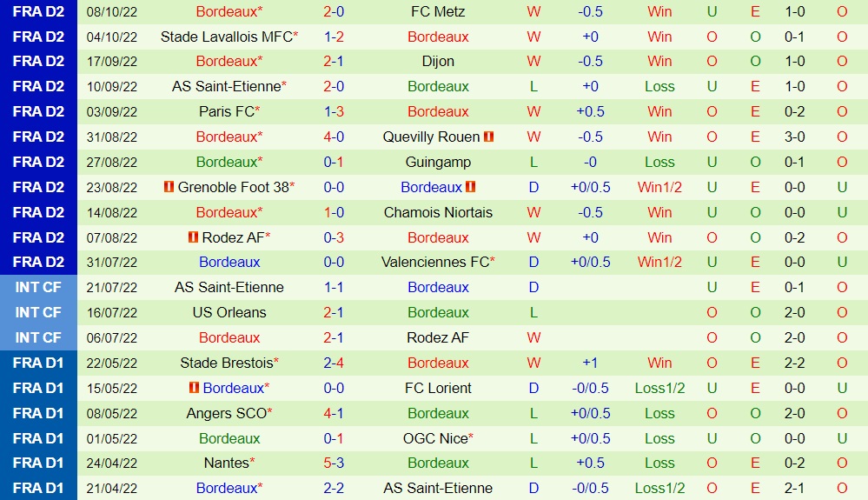The image size is (868, 500).
Task: Click the red card icon beside Quevilly Rouen
Action: (489, 137)
